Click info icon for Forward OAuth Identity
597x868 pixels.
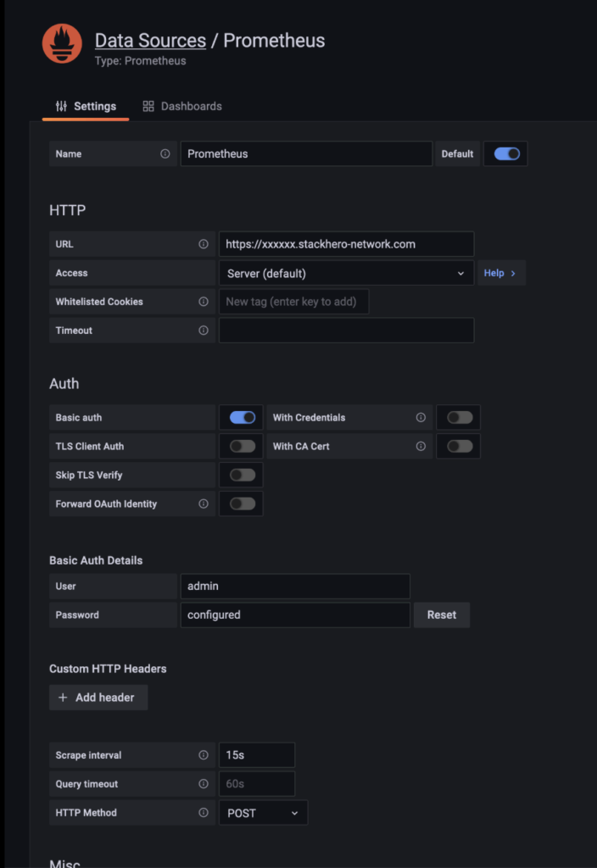[204, 504]
